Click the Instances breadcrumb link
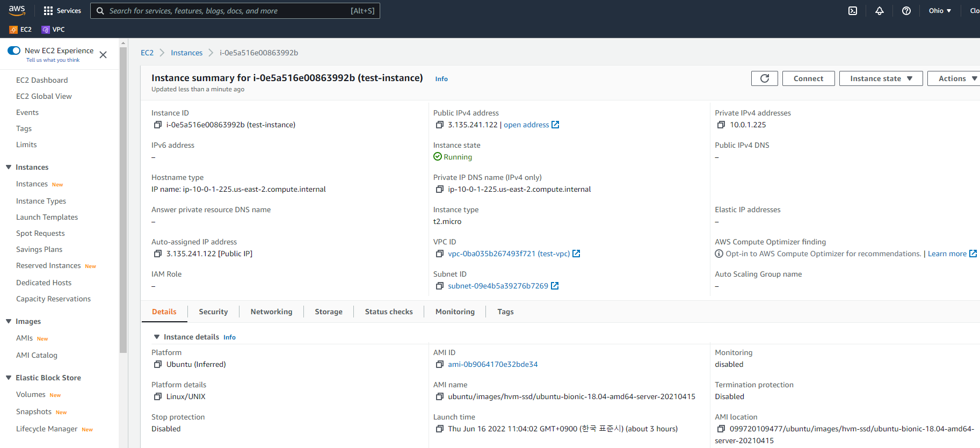 click(186, 53)
